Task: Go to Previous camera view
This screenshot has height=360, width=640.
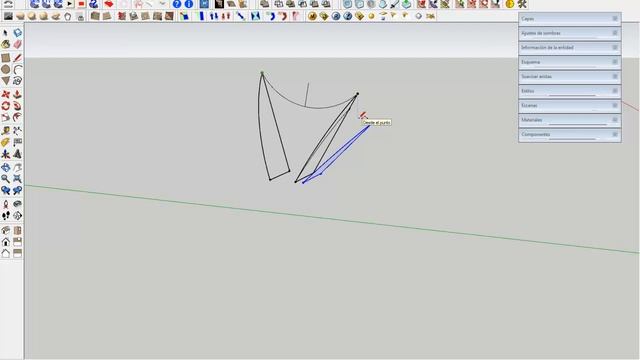Action: [x=5, y=190]
